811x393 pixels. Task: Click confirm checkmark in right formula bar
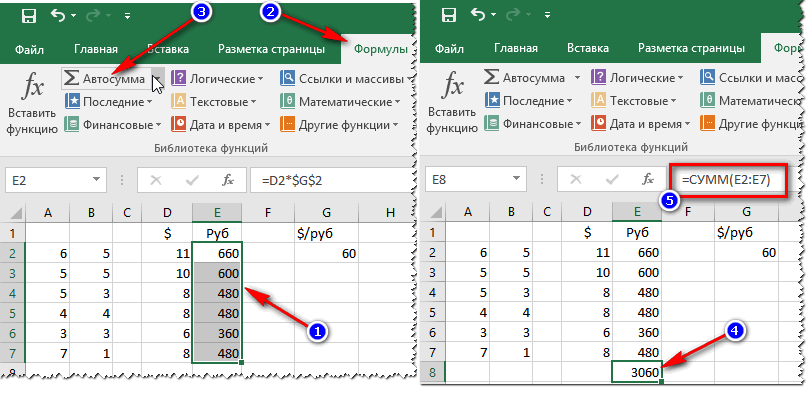[612, 179]
